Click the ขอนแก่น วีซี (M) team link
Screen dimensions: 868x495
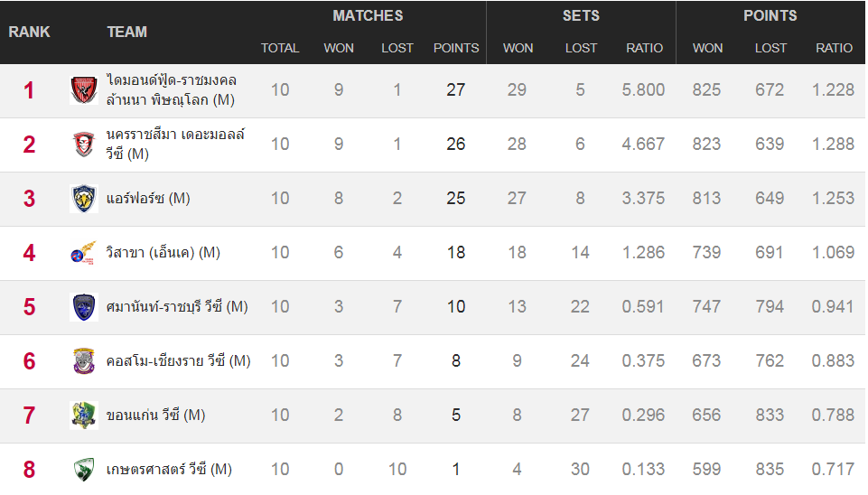155,415
